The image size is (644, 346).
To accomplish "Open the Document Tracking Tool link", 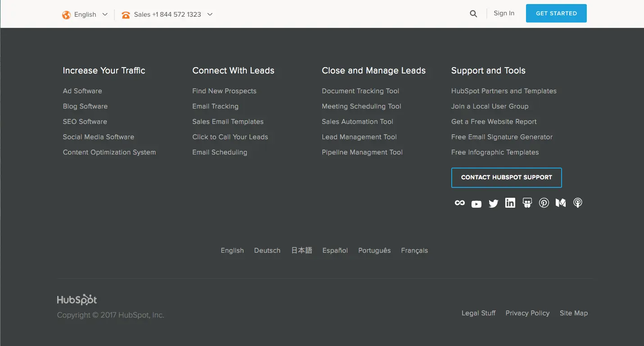I will point(361,91).
